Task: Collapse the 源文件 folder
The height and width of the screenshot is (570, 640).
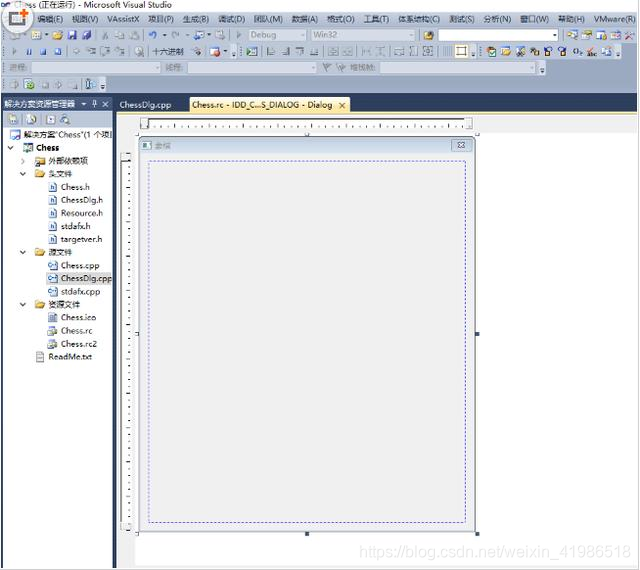Action: [23, 252]
